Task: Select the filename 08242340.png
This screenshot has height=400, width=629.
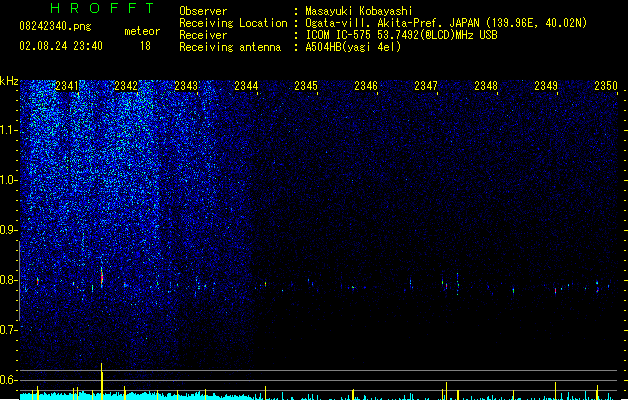Action: [55, 26]
